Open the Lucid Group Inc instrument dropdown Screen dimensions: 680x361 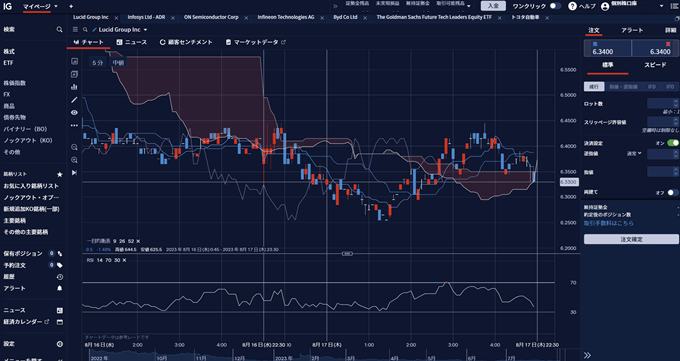click(x=145, y=30)
